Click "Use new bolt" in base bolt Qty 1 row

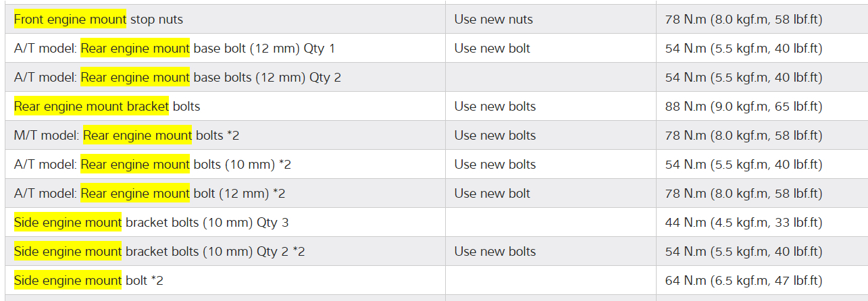pos(492,49)
